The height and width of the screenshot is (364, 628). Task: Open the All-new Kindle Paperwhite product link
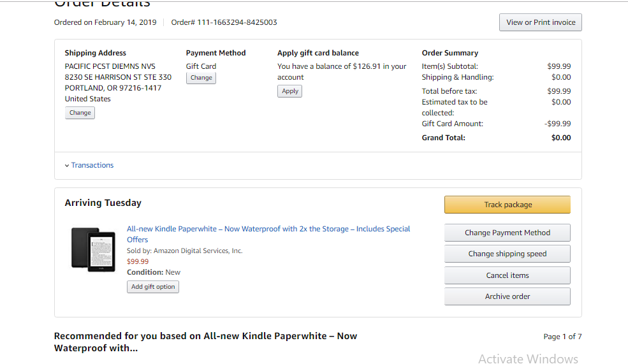268,229
